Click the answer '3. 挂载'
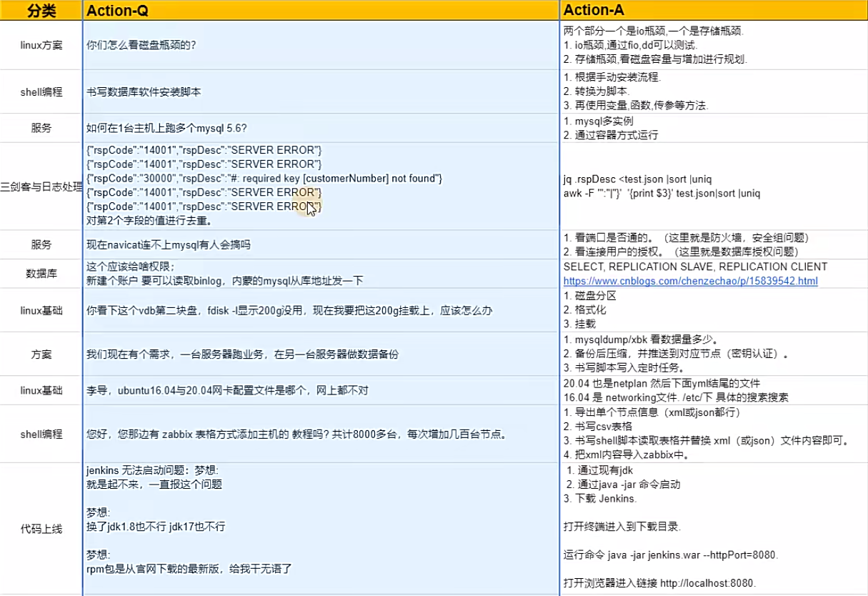The image size is (868, 596). (x=581, y=324)
